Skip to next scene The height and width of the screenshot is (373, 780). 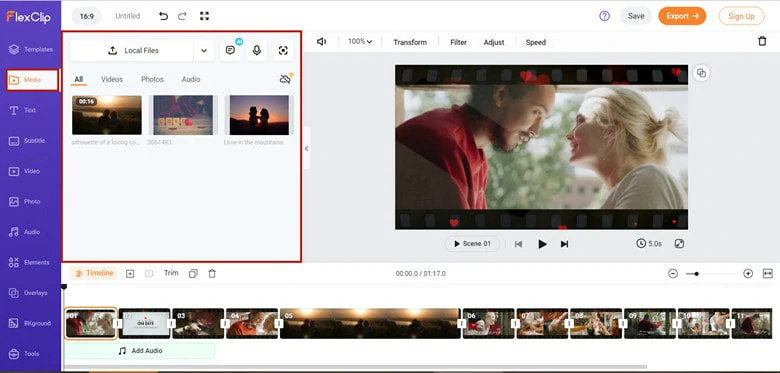tap(564, 244)
